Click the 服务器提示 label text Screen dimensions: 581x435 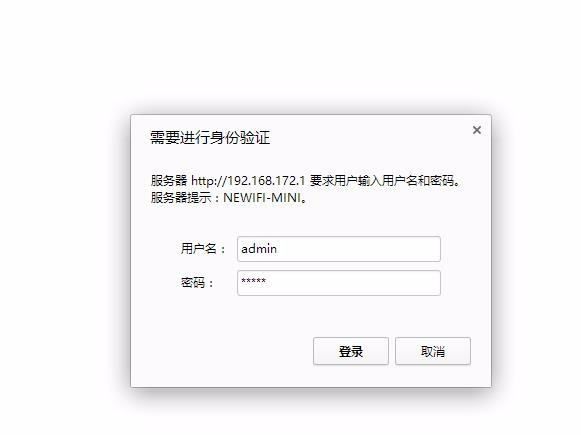coord(181,197)
